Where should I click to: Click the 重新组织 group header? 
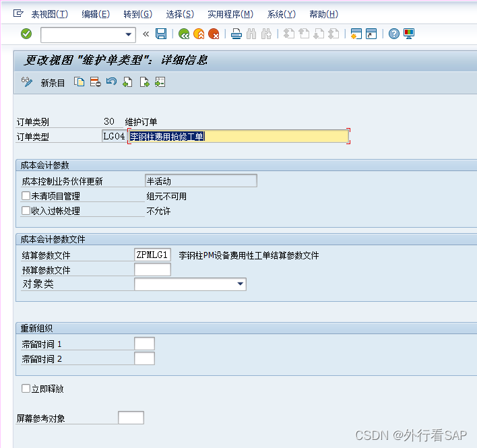pos(36,329)
